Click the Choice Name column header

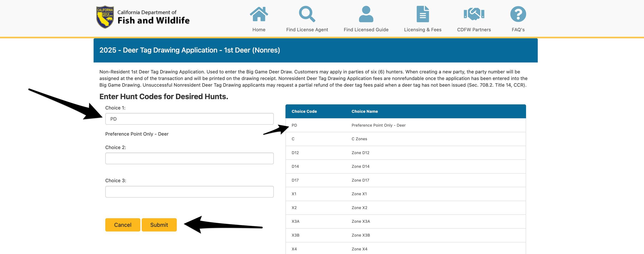365,111
